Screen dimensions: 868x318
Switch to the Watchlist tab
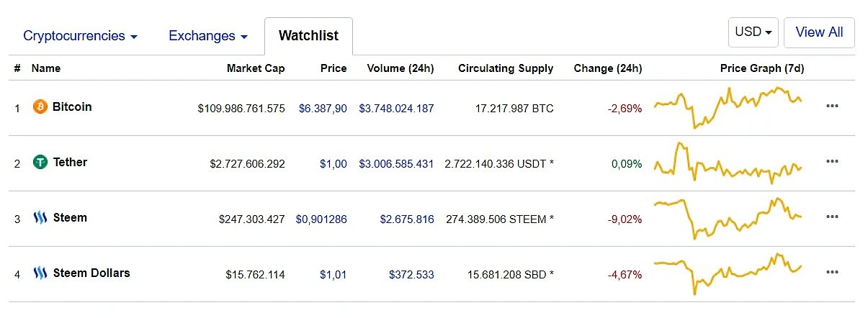[308, 36]
